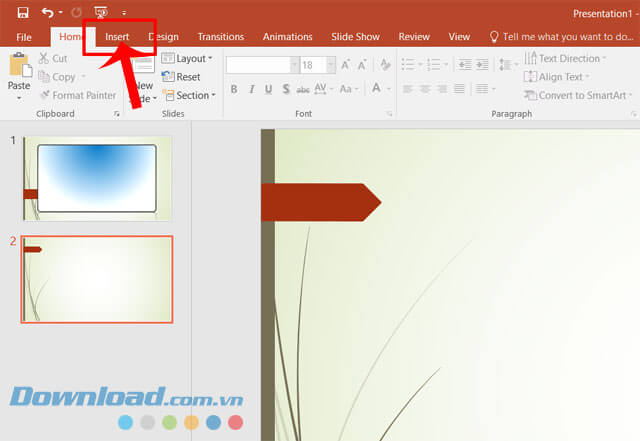Viewport: 640px width, 441px height.
Task: Align text left
Action: pyautogui.click(x=408, y=89)
